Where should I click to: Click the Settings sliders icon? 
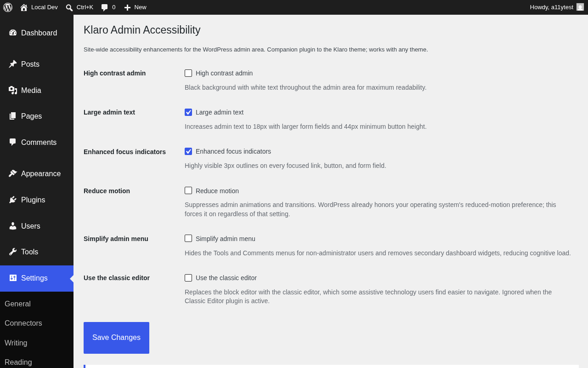tap(13, 278)
